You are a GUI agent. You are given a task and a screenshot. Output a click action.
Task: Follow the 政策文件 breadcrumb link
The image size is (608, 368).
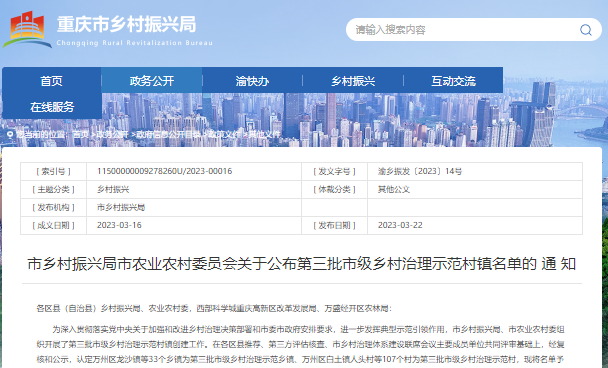pos(225,135)
